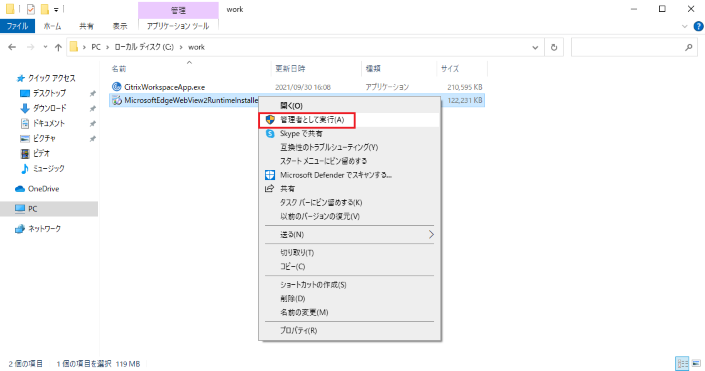Click the MicrosoftEdgeWebView2 installer file icon

coord(116,100)
